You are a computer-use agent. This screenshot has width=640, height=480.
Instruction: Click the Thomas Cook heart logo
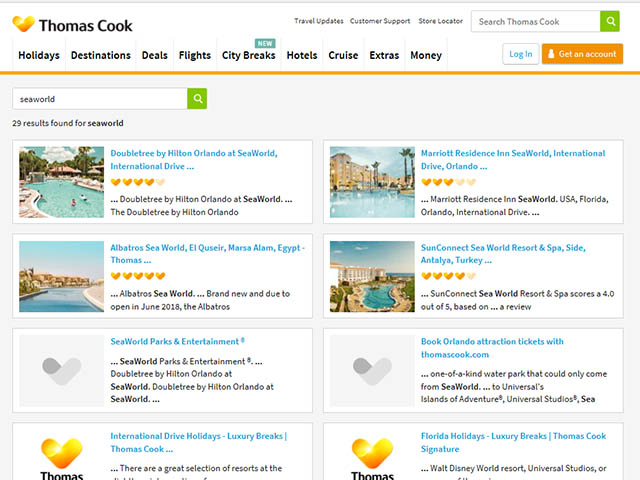pos(23,24)
